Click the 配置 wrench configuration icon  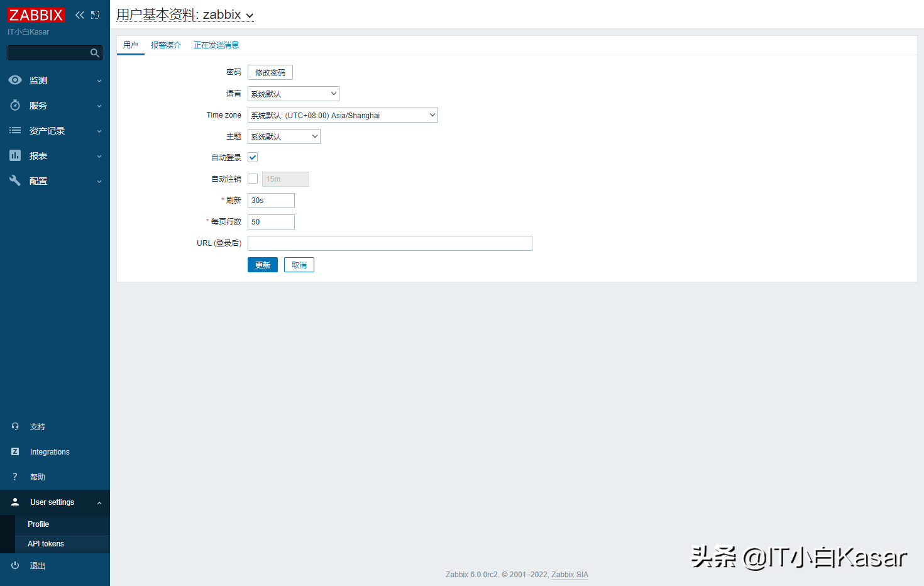point(15,181)
